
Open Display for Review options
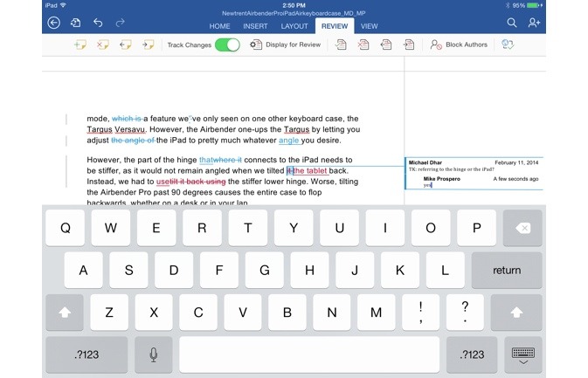point(286,45)
